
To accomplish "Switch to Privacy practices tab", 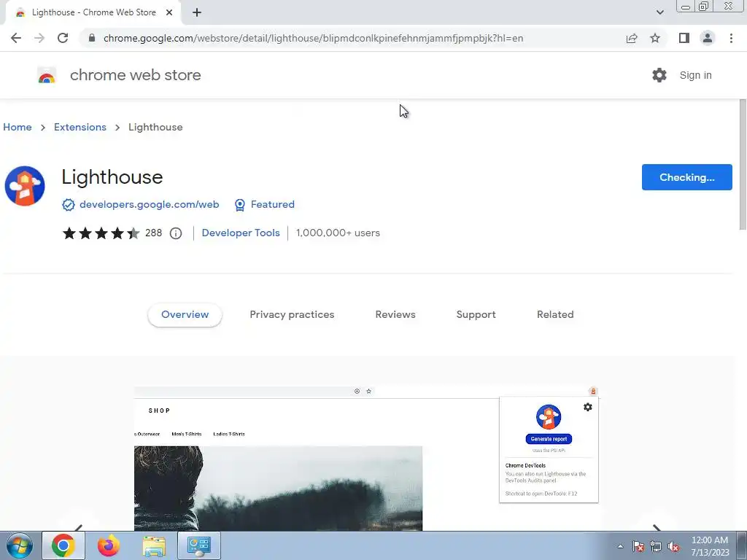I will click(292, 315).
